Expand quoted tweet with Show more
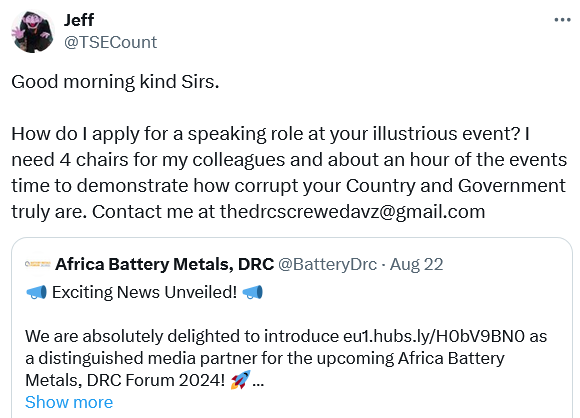The height and width of the screenshot is (418, 580). [69, 402]
